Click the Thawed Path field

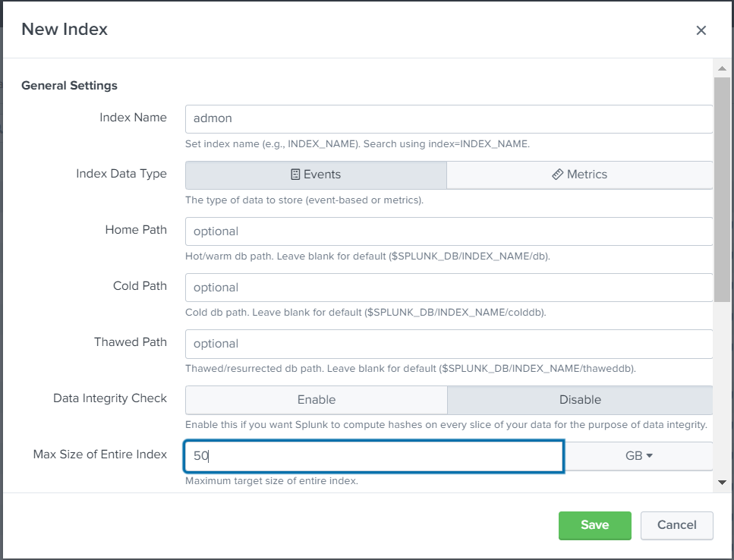(x=449, y=344)
